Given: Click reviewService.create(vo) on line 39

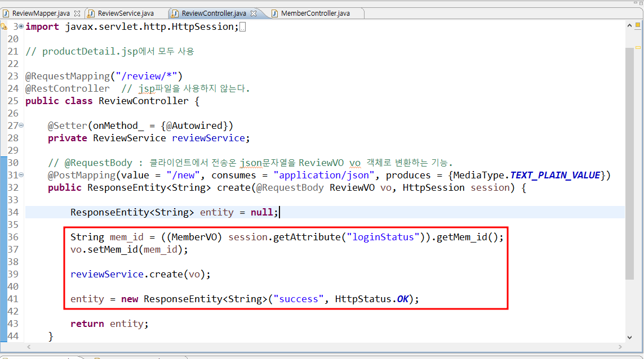Looking at the screenshot, I should (137, 274).
